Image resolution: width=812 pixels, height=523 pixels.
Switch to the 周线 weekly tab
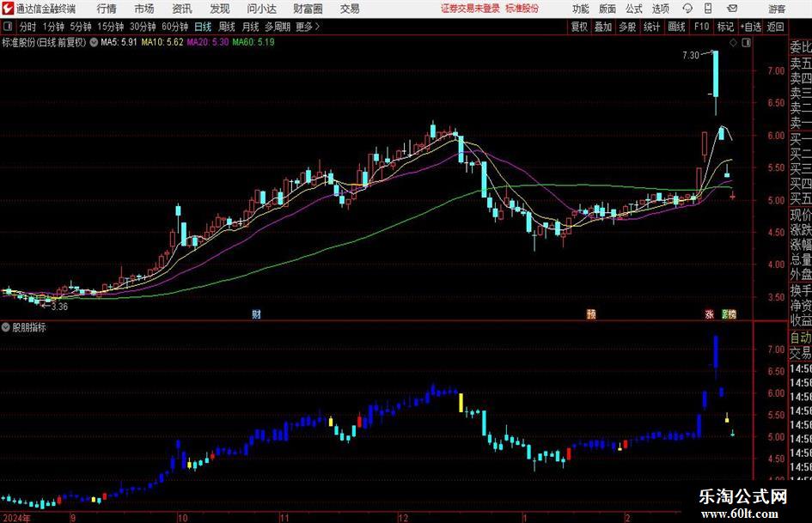point(227,27)
